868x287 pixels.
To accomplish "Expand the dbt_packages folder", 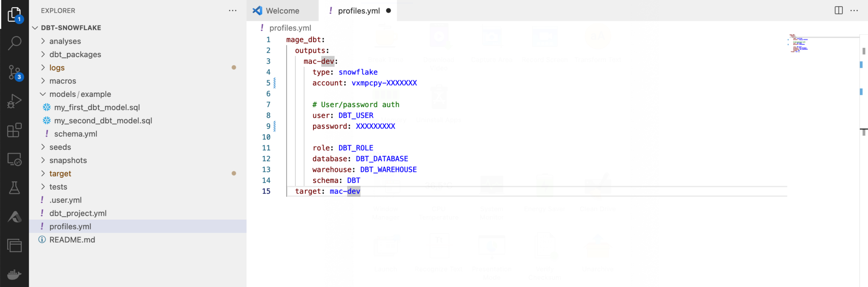I will [43, 54].
